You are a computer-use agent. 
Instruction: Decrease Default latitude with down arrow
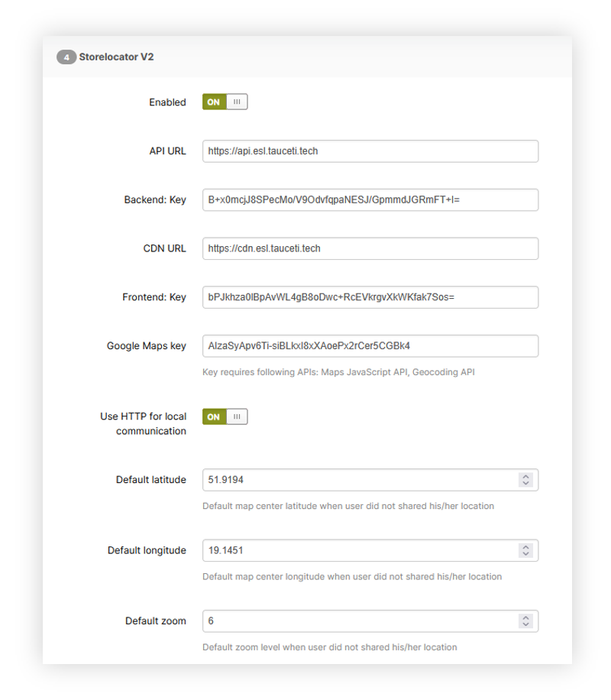[525, 484]
